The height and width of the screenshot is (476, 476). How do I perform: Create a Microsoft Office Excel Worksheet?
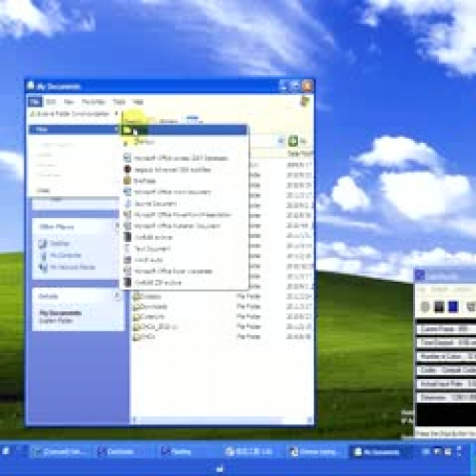184,271
